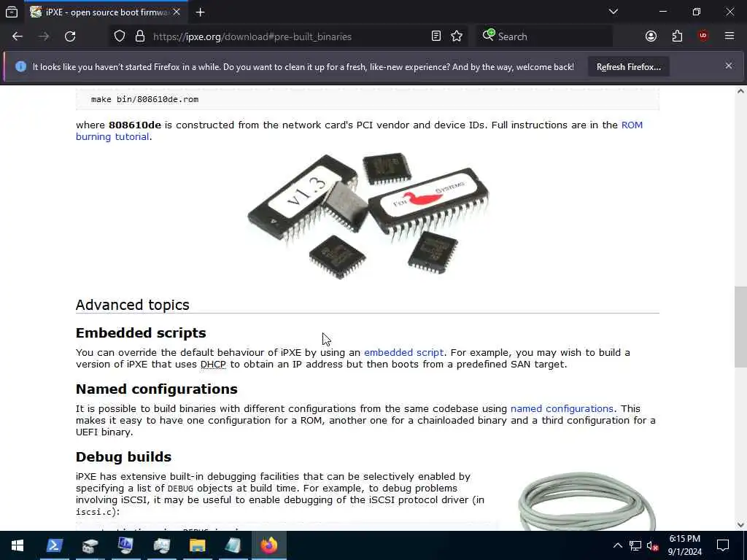Click the DHCP abbreviation text
Image resolution: width=747 pixels, height=560 pixels.
tap(213, 365)
